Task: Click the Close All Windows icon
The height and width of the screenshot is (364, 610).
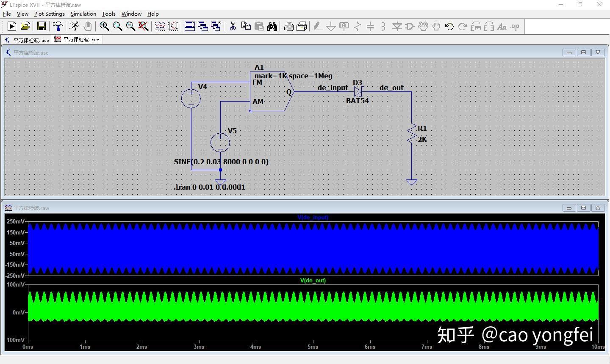Action: coord(216,26)
